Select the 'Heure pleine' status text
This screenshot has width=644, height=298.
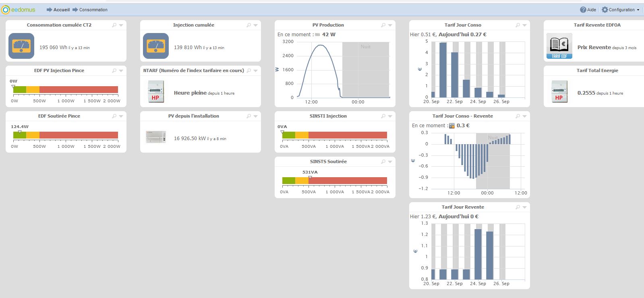pyautogui.click(x=190, y=93)
